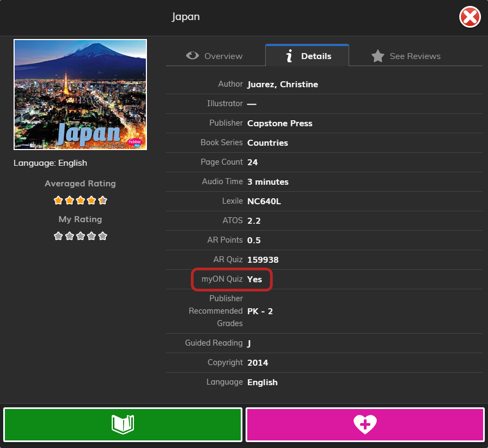This screenshot has height=448, width=488.
Task: Switch to the Overview tab
Action: [x=215, y=55]
